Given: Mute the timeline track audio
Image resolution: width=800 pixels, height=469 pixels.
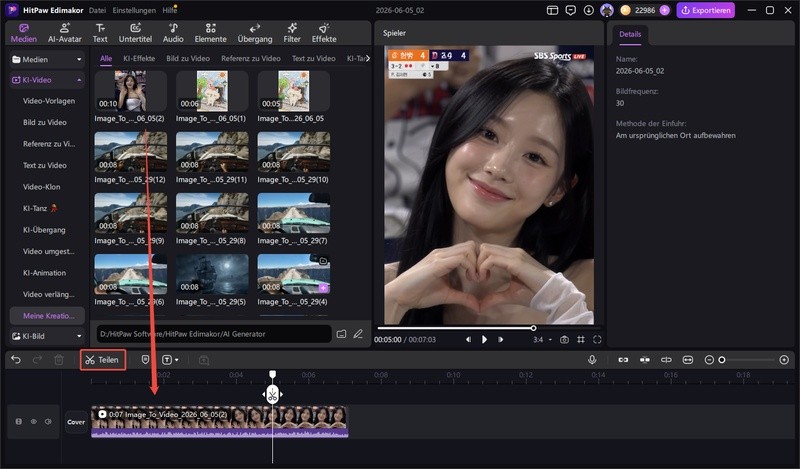Looking at the screenshot, I should coord(48,422).
